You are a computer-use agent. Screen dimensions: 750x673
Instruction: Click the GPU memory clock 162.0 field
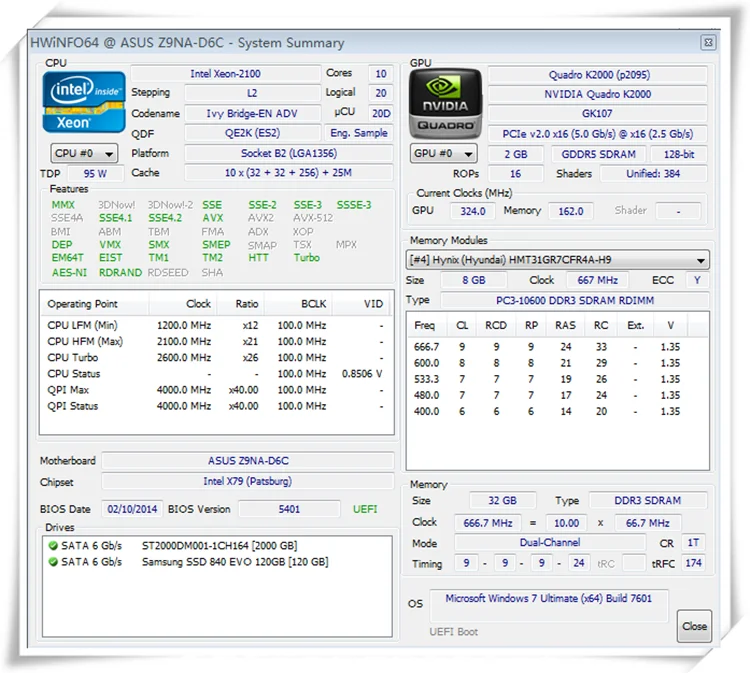click(571, 211)
